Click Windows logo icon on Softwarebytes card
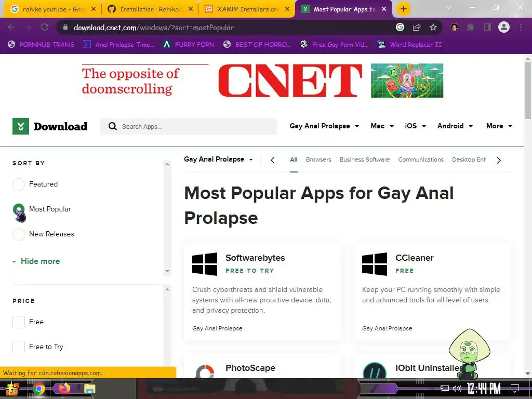The image size is (532, 399). [x=205, y=264]
